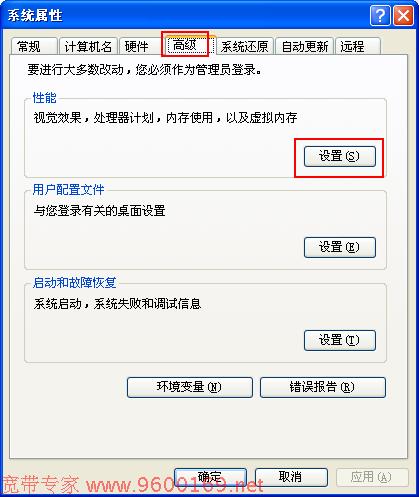Click 取消 to cancel changes
This screenshot has height=497, width=419.
pyautogui.click(x=291, y=477)
